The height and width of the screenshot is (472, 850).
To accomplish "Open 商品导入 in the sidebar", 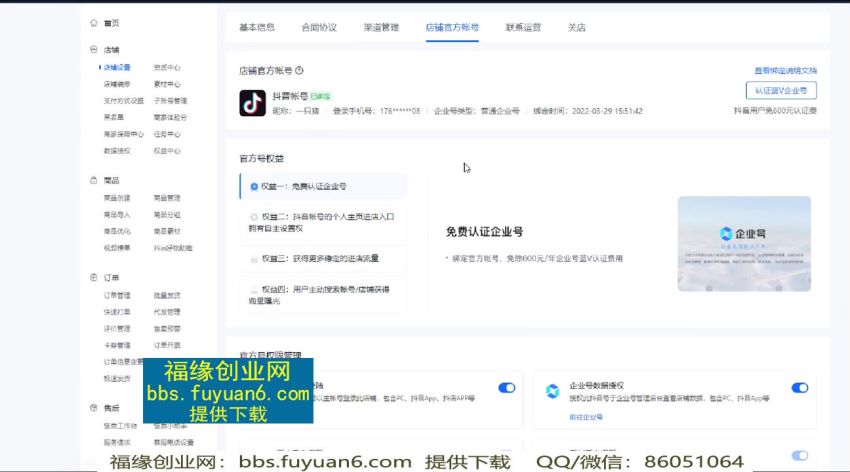I will pos(117,215).
